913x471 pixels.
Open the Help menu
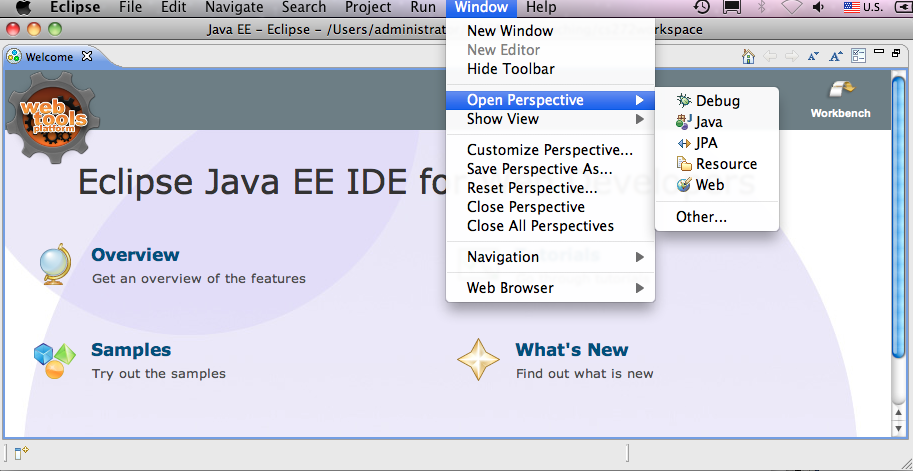pyautogui.click(x=541, y=8)
